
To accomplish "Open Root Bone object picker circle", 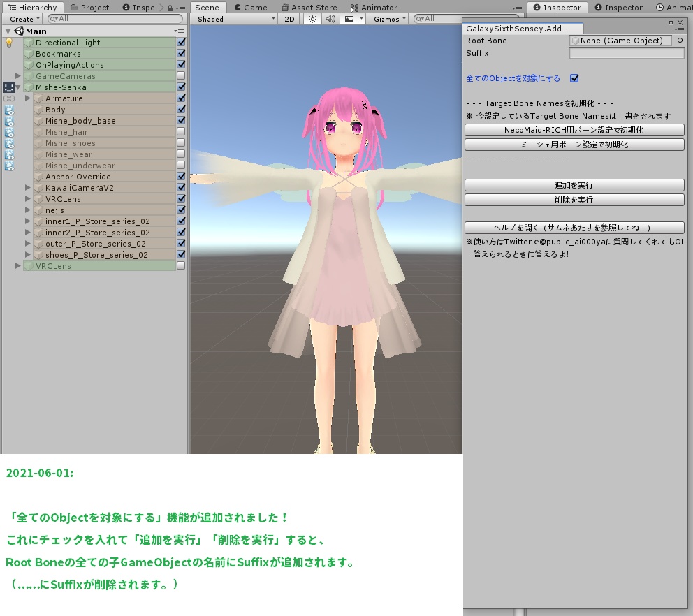I will coord(680,41).
